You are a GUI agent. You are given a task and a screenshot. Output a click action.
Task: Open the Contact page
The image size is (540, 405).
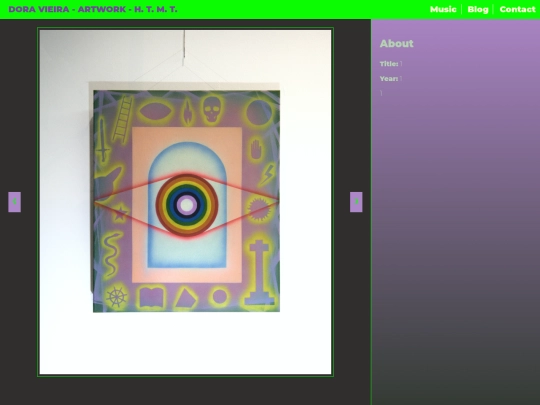(x=518, y=9)
